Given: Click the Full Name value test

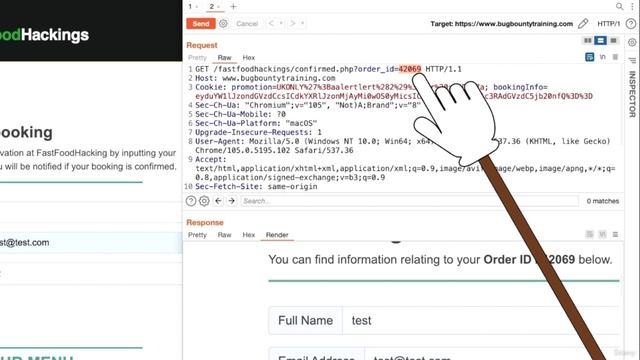Looking at the screenshot, I should coord(362,320).
